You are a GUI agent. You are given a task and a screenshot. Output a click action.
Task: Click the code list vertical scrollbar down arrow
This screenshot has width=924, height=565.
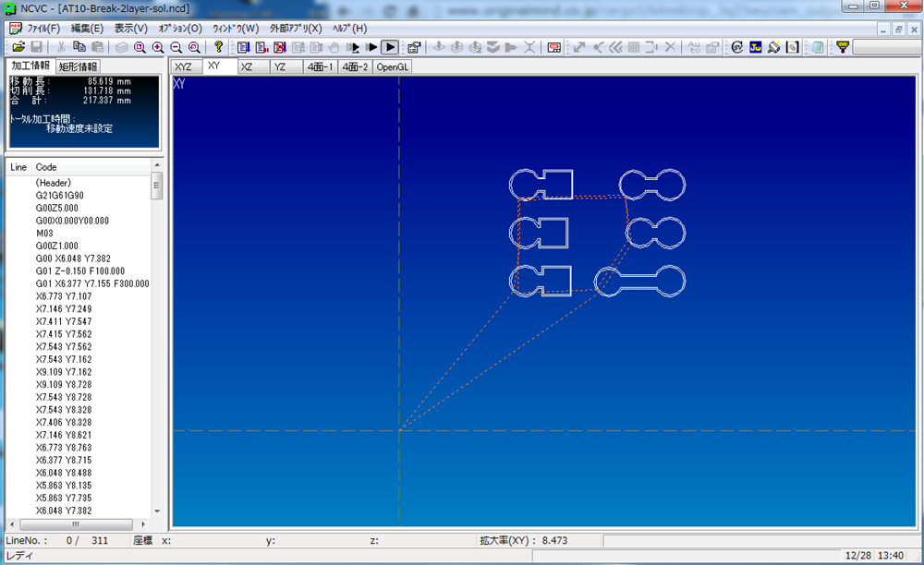coord(157,511)
